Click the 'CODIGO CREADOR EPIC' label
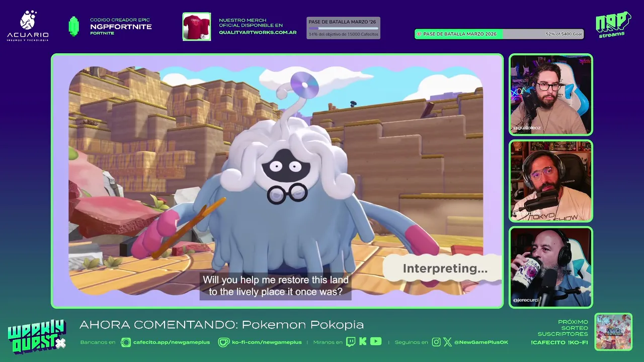The height and width of the screenshot is (362, 644). [120, 20]
